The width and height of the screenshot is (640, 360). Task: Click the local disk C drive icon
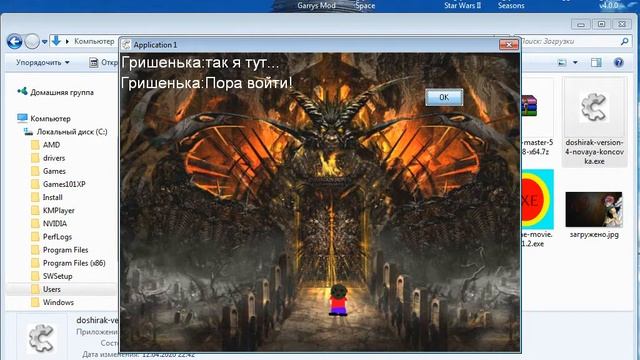point(28,131)
